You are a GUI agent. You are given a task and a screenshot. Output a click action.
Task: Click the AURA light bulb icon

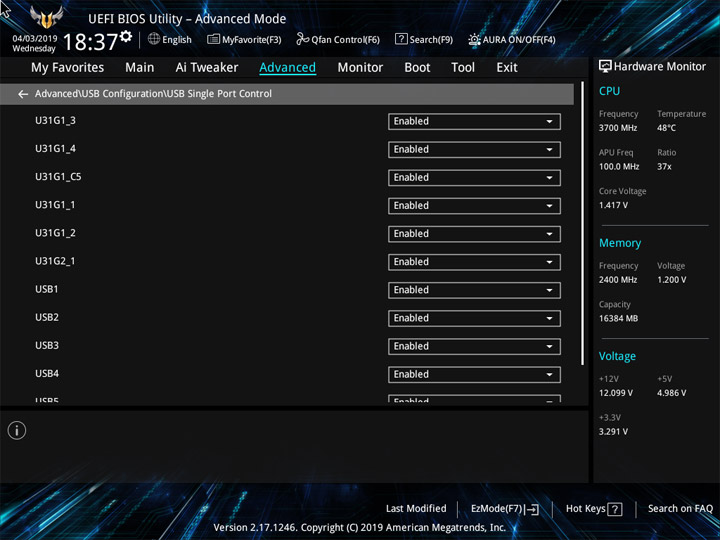(x=474, y=39)
